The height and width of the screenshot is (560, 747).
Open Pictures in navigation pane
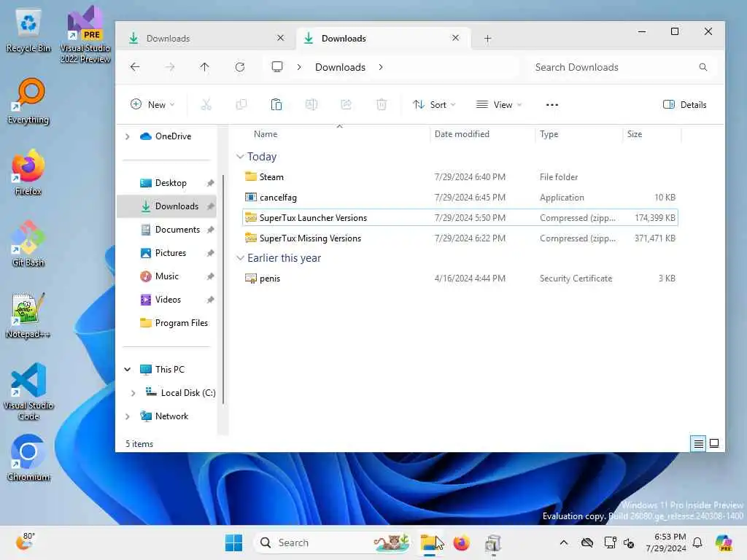pyautogui.click(x=167, y=253)
